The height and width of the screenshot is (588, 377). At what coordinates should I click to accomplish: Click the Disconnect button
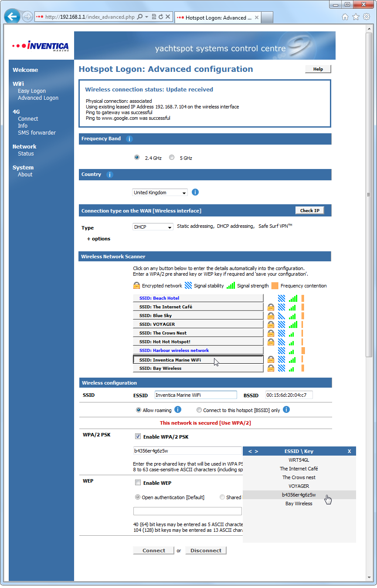tap(206, 551)
